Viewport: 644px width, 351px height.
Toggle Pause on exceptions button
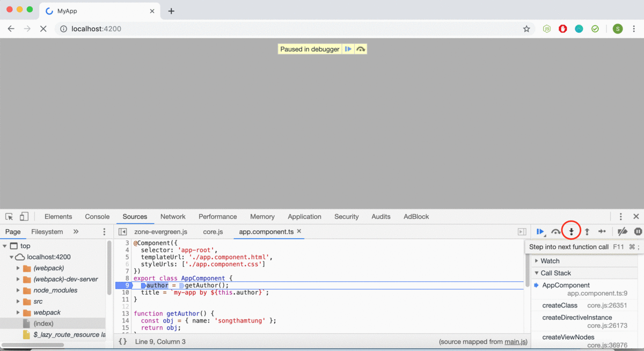(638, 231)
